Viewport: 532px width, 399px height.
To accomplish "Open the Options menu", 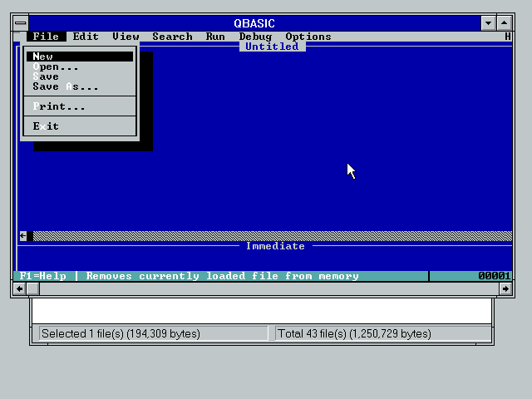I will pos(308,37).
